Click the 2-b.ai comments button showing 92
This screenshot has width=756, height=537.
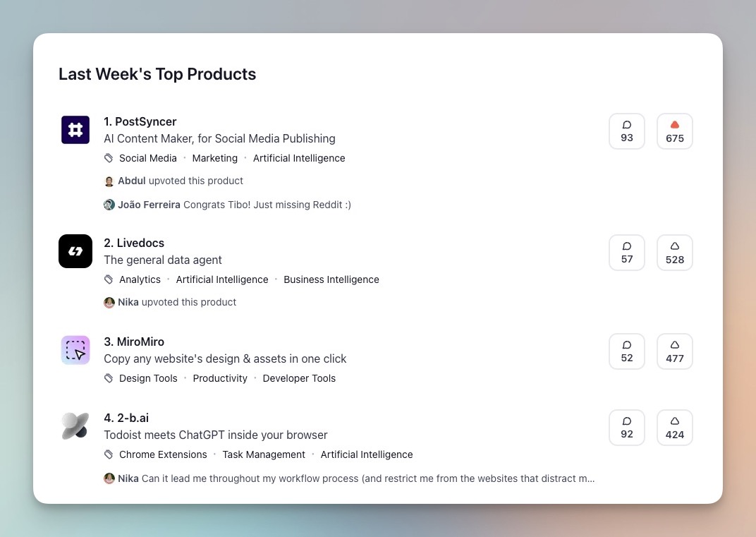click(627, 428)
